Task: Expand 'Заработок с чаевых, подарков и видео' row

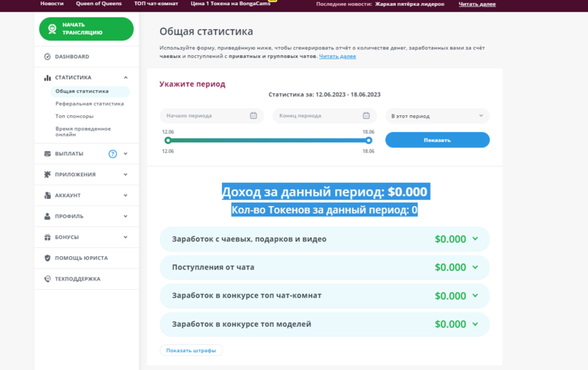Action: pos(475,239)
